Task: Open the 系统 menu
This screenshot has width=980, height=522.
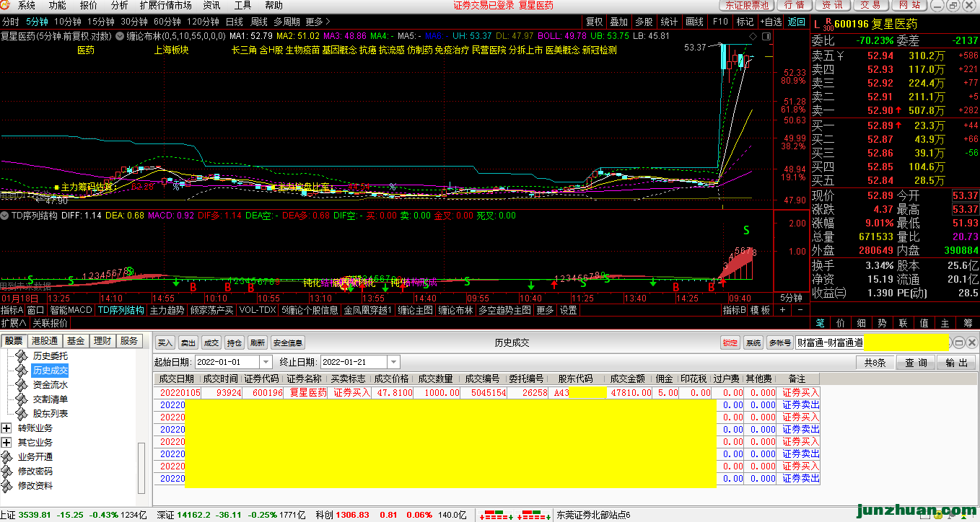Action: (26, 5)
